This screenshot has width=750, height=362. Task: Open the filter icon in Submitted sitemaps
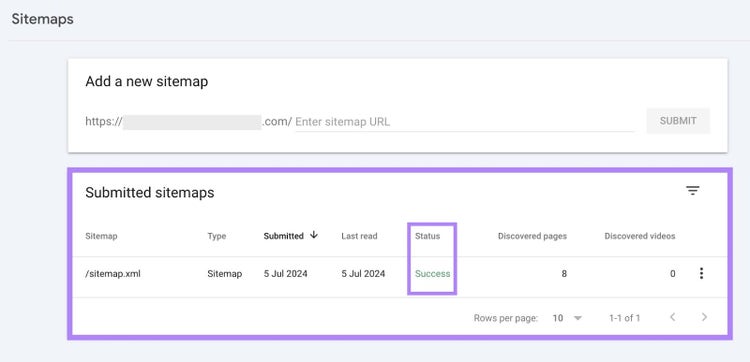pos(693,191)
